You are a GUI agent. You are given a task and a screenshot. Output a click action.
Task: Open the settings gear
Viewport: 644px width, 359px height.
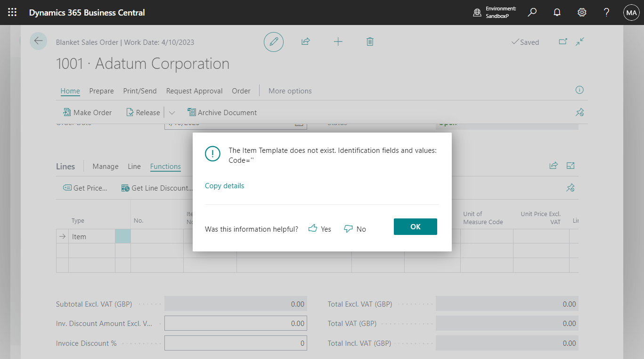click(582, 12)
